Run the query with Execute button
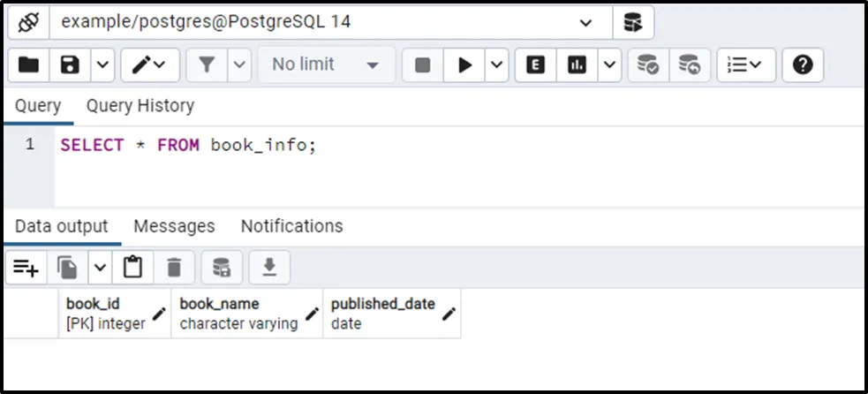Image resolution: width=868 pixels, height=394 pixels. (464, 64)
